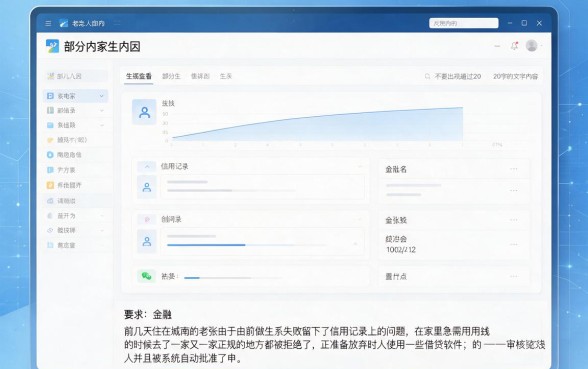The image size is (588, 369).
Task: Expand the highlighted sidebar item's chevron
Action: click(102, 96)
